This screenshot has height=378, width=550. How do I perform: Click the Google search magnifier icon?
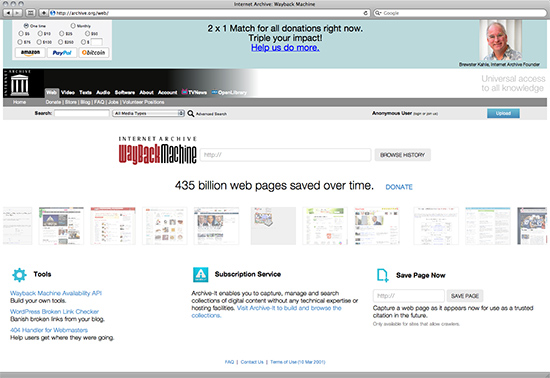coord(378,13)
